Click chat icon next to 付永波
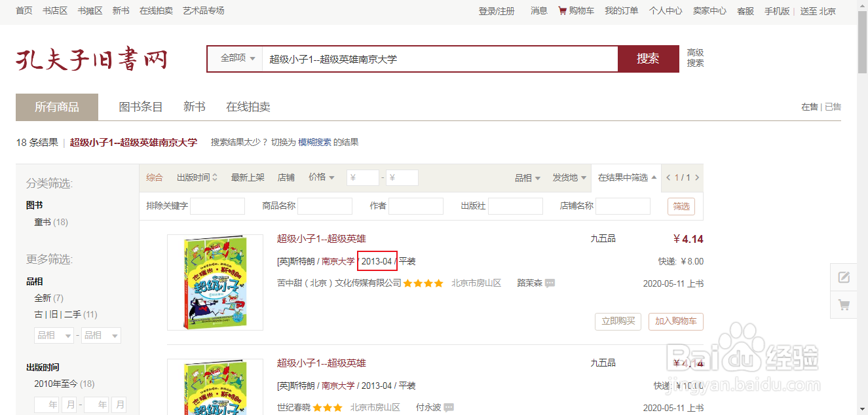Viewport: 868px width, 415px height. [x=449, y=408]
